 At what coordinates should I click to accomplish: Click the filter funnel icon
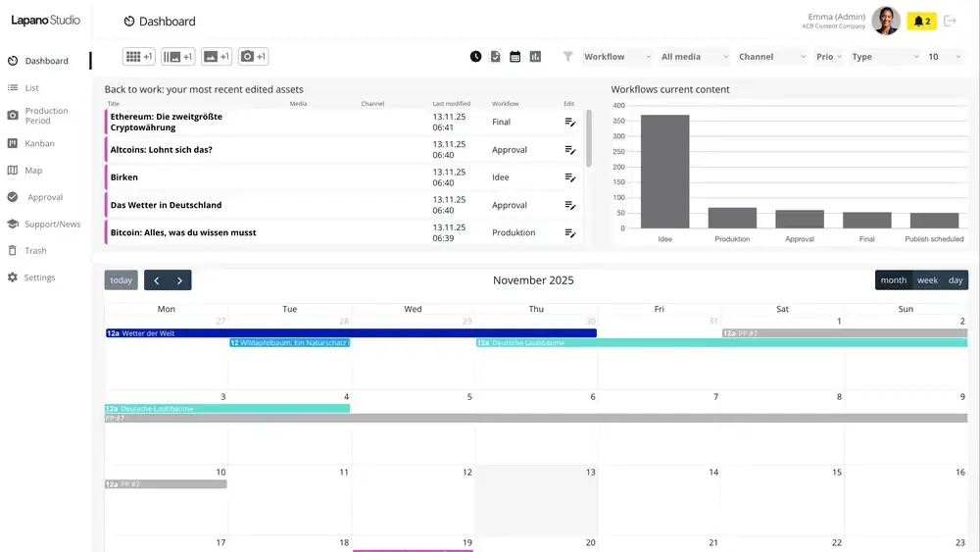[567, 57]
